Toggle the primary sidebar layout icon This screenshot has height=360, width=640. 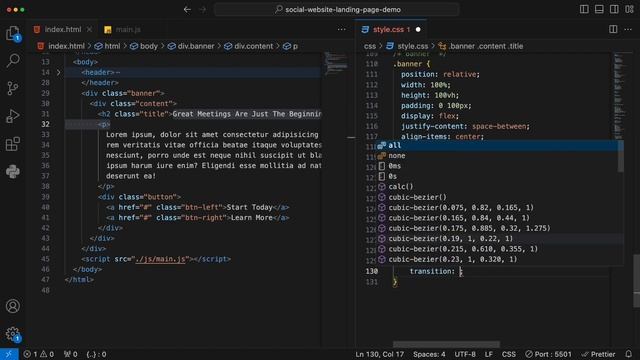click(x=584, y=9)
